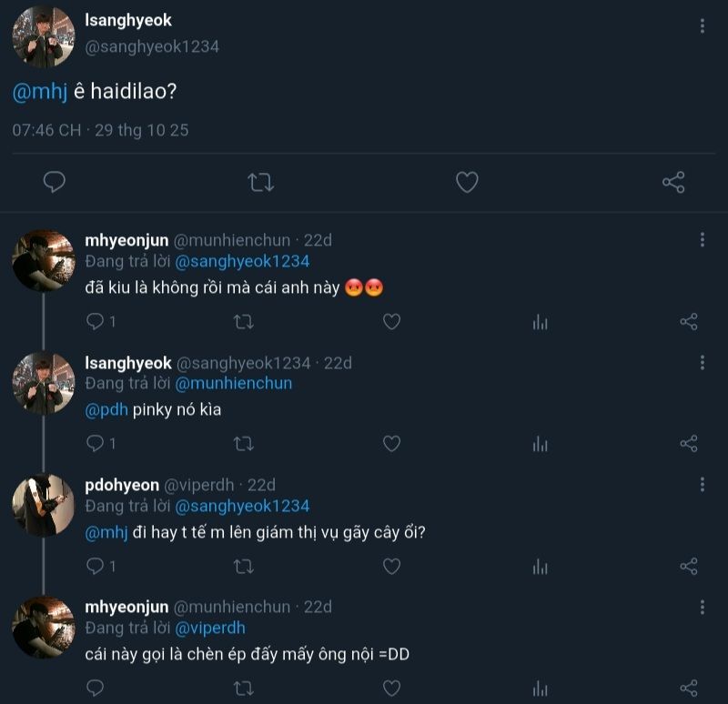The width and height of the screenshot is (728, 704).
Task: Open the main tweet timestamp 07:46 CH
Action: click(x=46, y=130)
